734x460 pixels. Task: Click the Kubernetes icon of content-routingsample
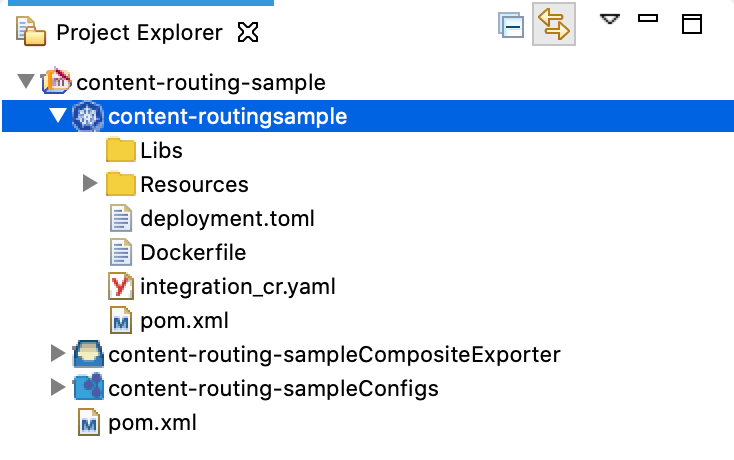88,116
